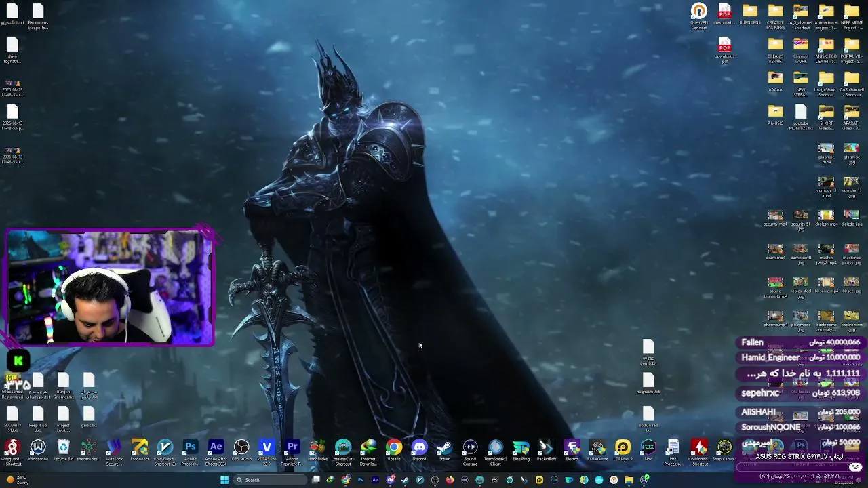Launch the Discord desktop shortcut
Image resolution: width=868 pixels, height=488 pixels.
click(x=419, y=451)
